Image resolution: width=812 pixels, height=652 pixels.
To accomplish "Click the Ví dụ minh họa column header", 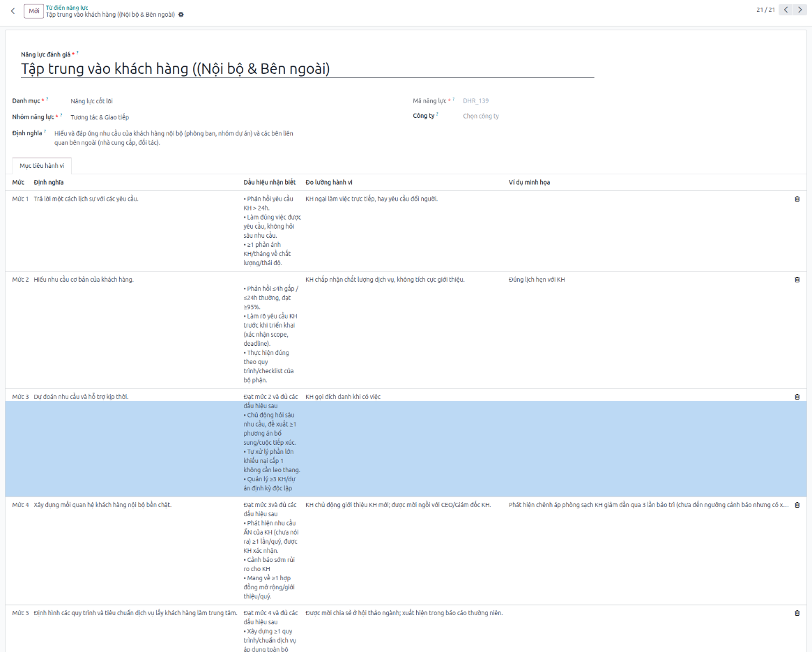I will click(529, 183).
